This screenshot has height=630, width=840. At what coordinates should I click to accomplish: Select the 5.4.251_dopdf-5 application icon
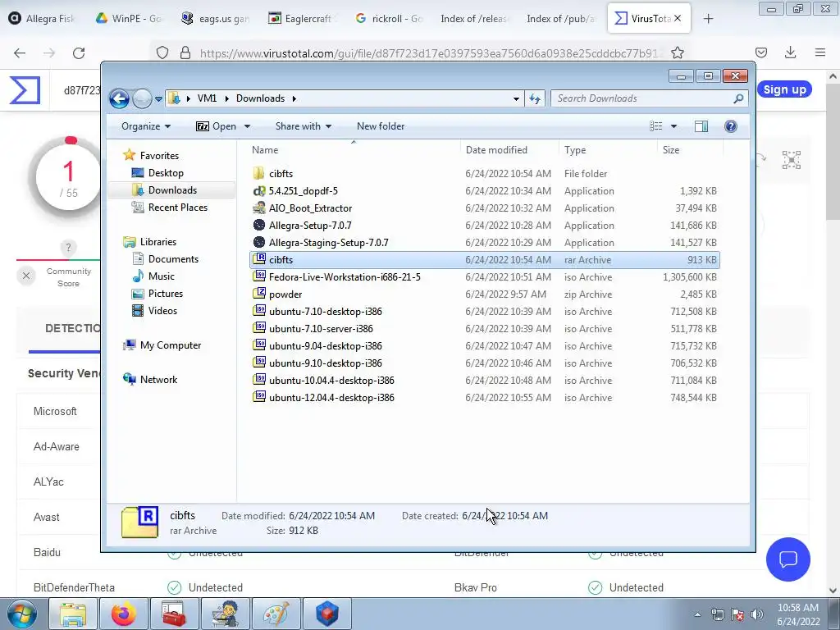pos(258,190)
